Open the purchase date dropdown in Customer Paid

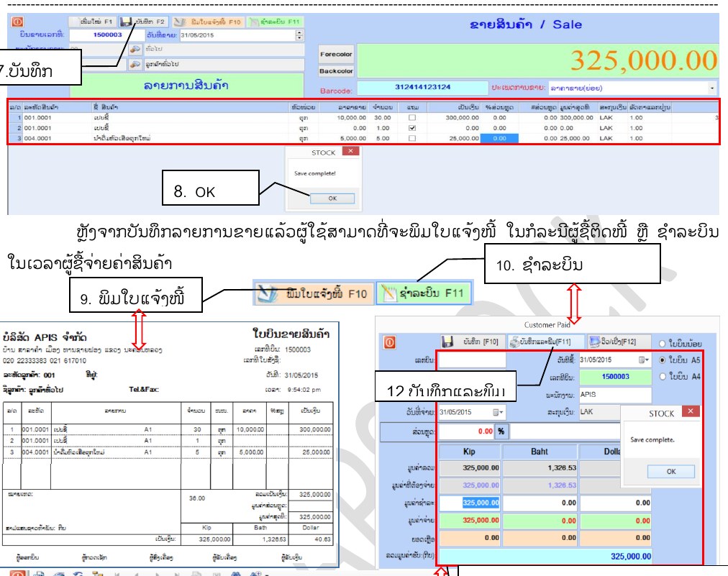644,360
